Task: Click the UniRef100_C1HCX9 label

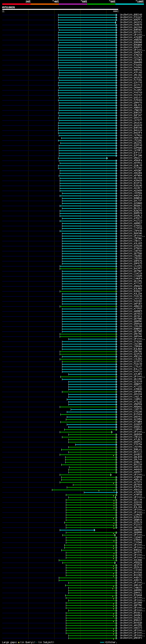Action: tap(131, 273)
